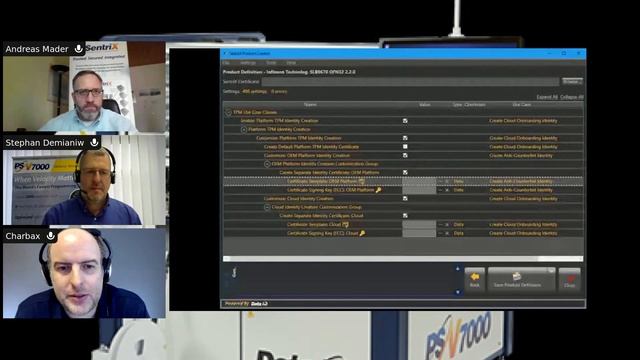640x360 pixels.
Task: Toggle Customize OEM Platform Identity Creation checkbox
Action: pyautogui.click(x=405, y=155)
